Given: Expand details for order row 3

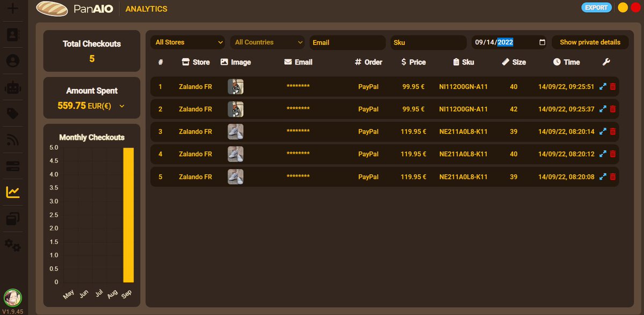Looking at the screenshot, I should point(603,131).
